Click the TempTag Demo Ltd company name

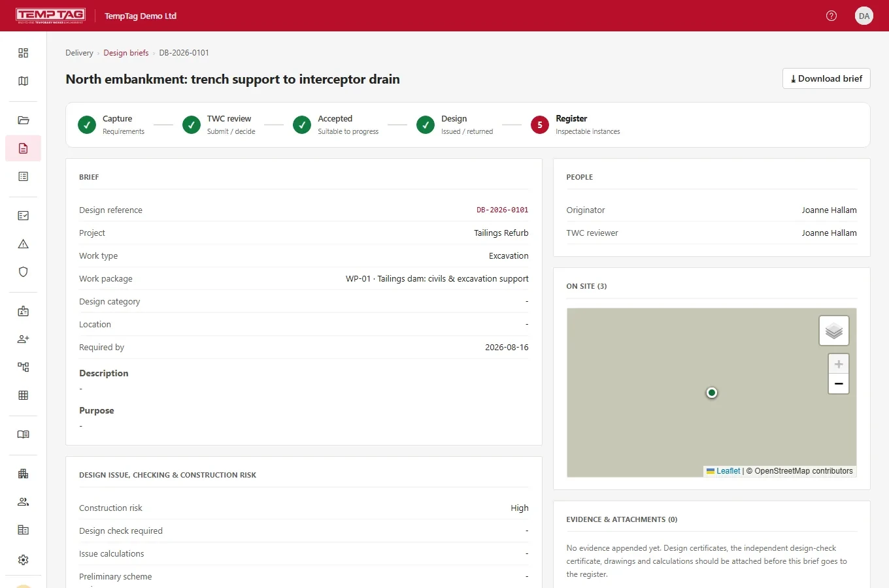(x=141, y=16)
